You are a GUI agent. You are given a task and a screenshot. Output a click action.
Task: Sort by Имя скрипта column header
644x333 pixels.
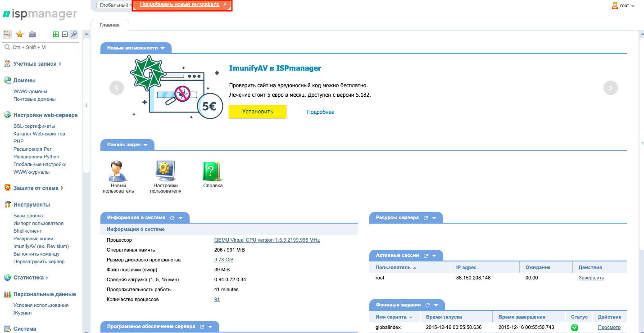coord(391,317)
